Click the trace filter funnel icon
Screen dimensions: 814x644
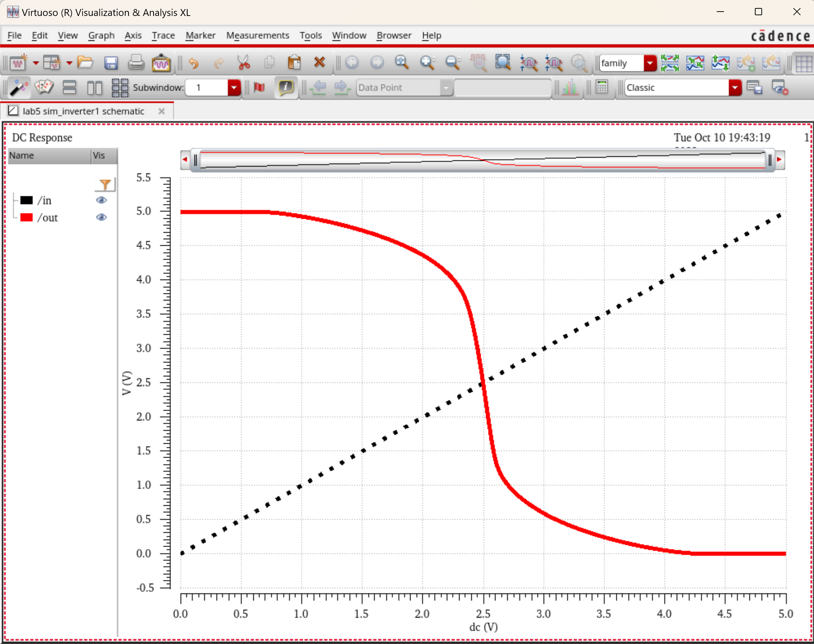(105, 185)
